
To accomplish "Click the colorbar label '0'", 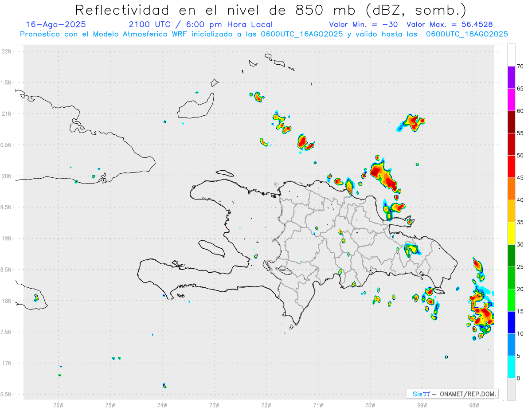I will [x=519, y=378].
